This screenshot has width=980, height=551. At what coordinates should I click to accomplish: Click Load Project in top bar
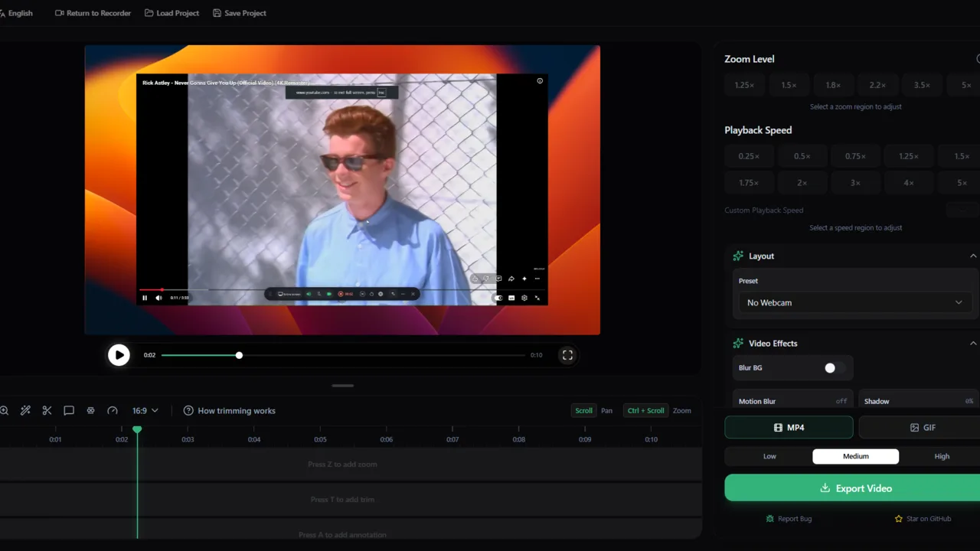tap(171, 13)
